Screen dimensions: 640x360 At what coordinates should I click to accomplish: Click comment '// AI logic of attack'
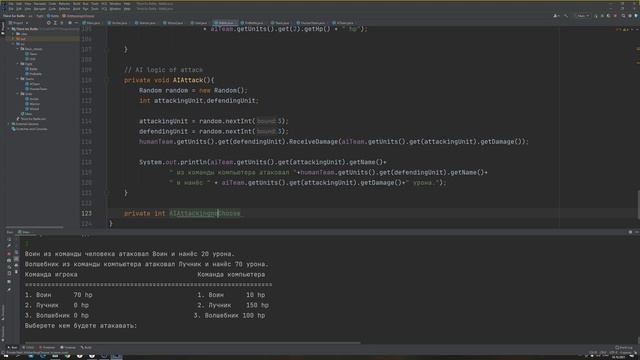(x=163, y=70)
